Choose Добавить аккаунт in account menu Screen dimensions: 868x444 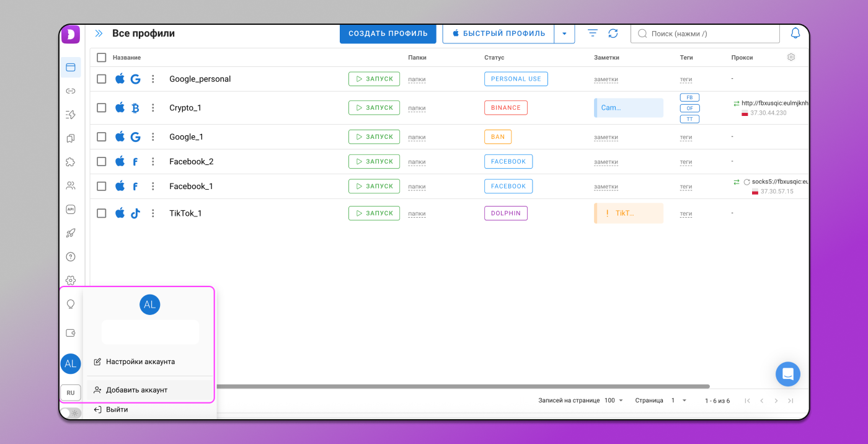pos(136,390)
